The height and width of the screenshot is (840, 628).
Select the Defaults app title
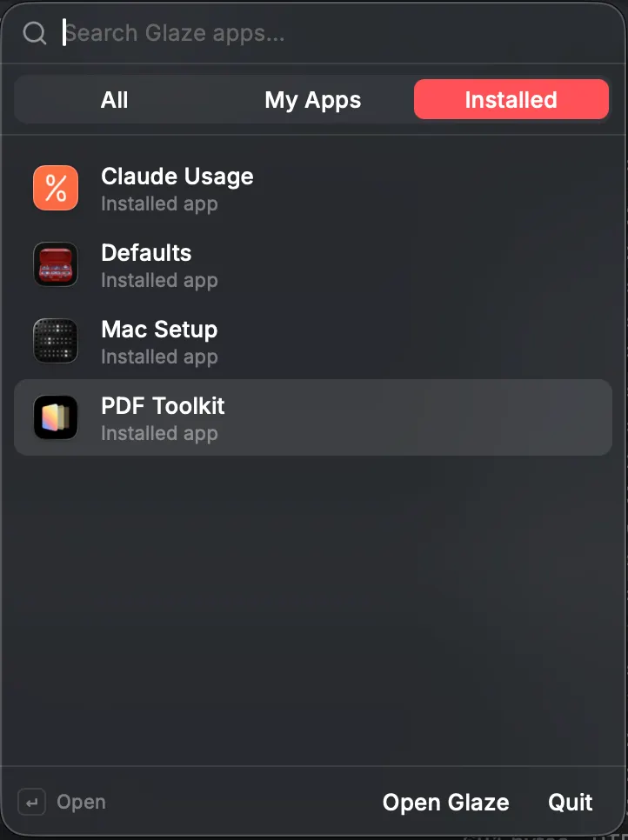146,253
